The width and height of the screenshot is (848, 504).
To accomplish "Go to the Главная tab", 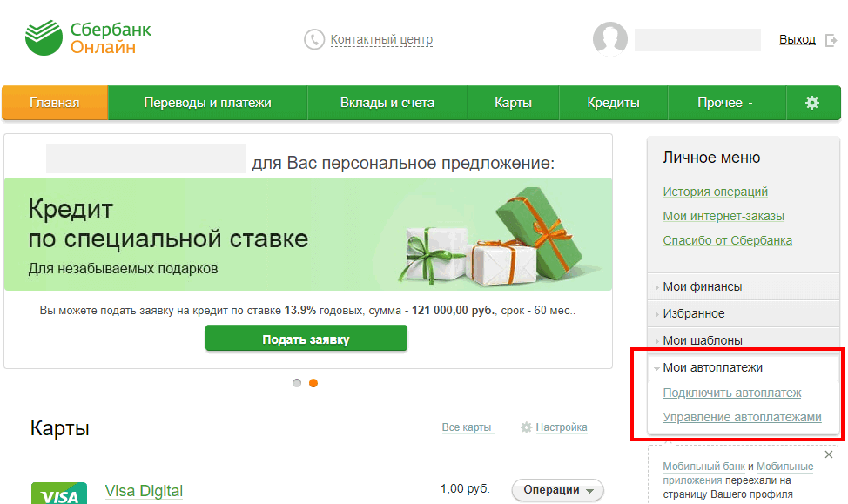I will (x=55, y=103).
